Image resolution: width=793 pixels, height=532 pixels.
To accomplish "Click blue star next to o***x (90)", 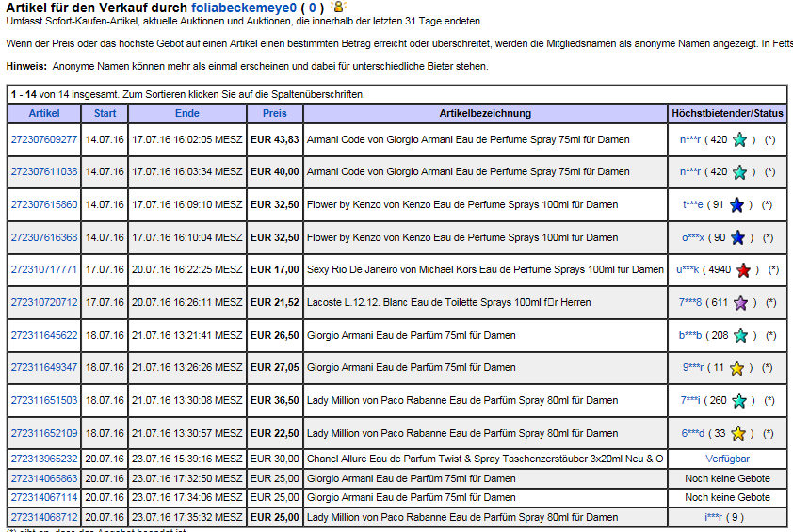I will tap(737, 237).
